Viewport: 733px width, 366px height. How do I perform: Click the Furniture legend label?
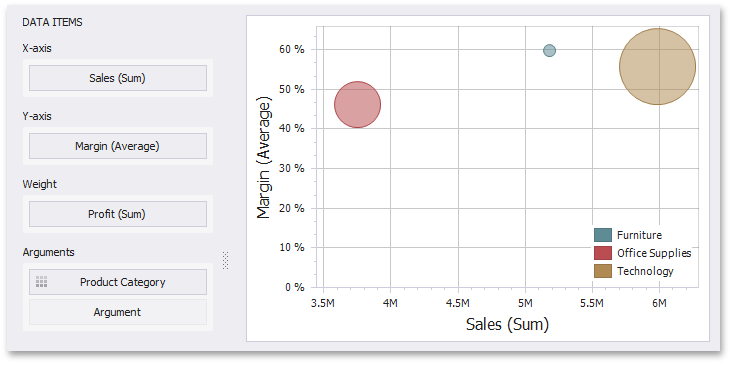639,235
